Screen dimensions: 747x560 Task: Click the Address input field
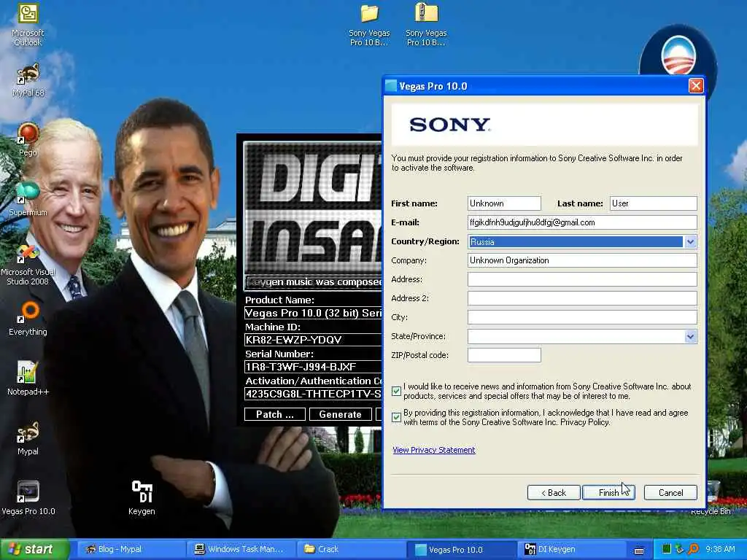(x=582, y=279)
